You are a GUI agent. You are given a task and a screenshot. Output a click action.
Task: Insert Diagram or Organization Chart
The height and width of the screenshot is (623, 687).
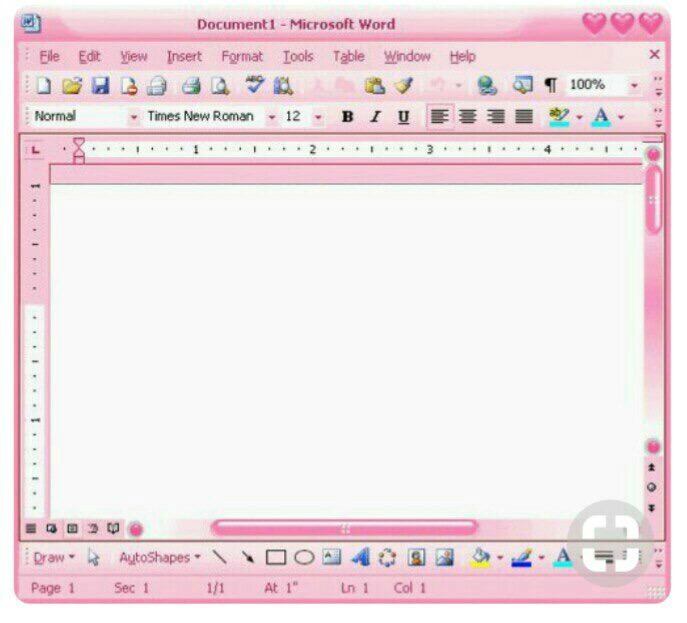pos(387,557)
